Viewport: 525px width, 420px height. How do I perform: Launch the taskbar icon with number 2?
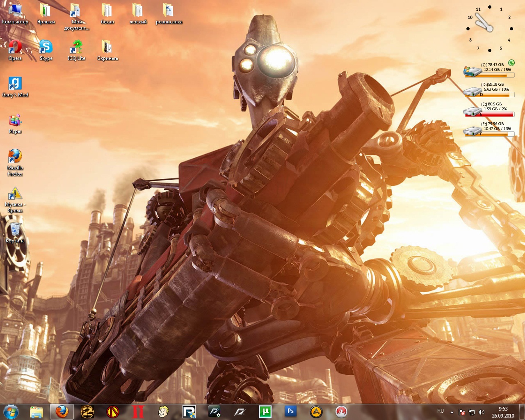87,412
